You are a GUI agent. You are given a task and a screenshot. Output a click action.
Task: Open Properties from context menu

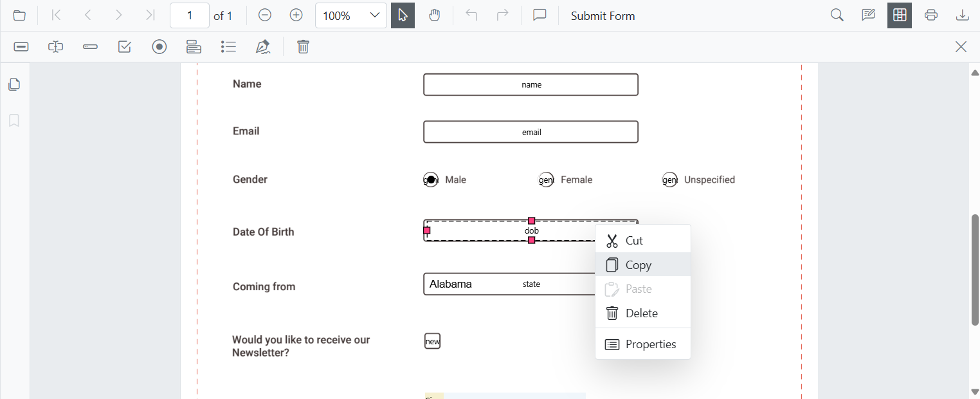pyautogui.click(x=643, y=344)
